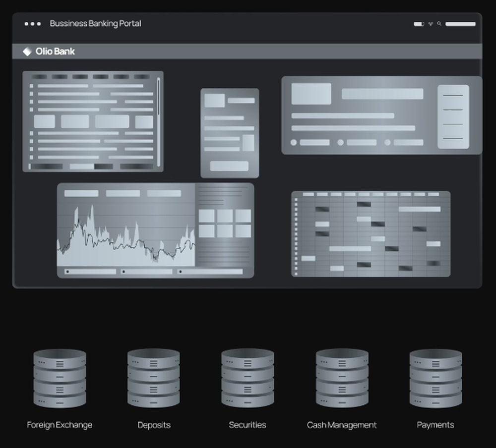Select the rightmost radio option in the statement card
Screen dimensions: 496x448
[x=388, y=142]
